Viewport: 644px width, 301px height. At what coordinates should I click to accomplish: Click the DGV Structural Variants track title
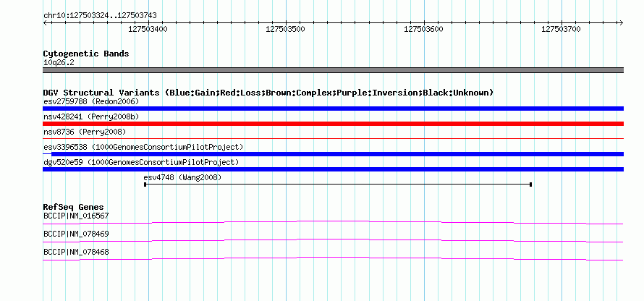point(268,93)
